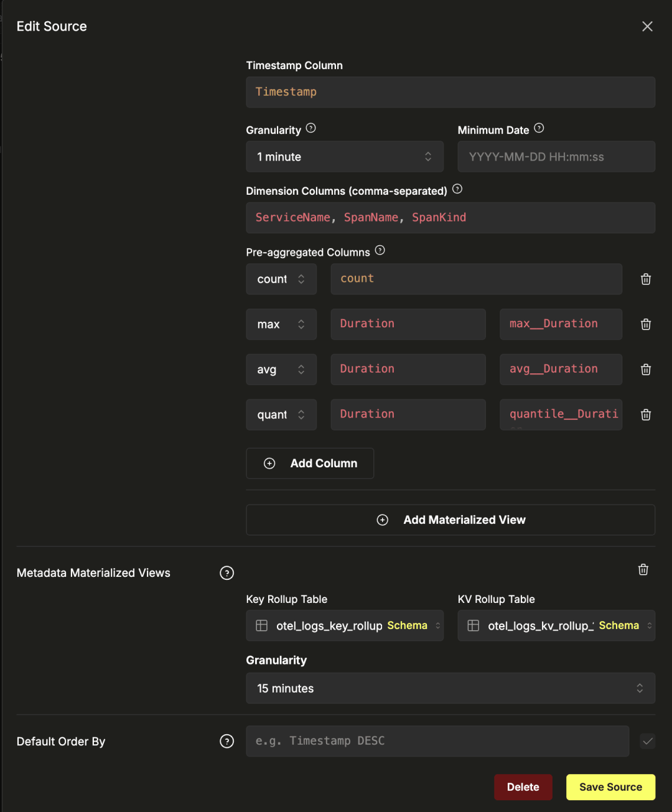This screenshot has width=672, height=812.
Task: Edit the Dimension Columns input field
Action: [450, 218]
